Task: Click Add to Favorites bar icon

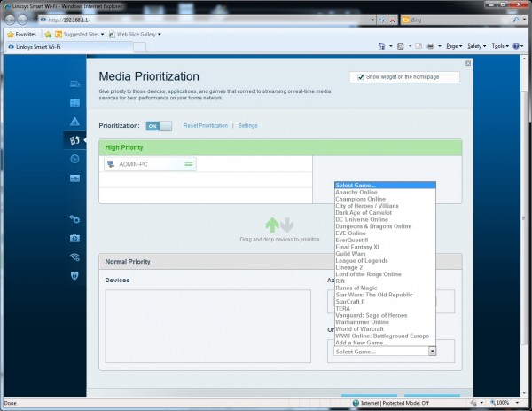Action: click(48, 35)
